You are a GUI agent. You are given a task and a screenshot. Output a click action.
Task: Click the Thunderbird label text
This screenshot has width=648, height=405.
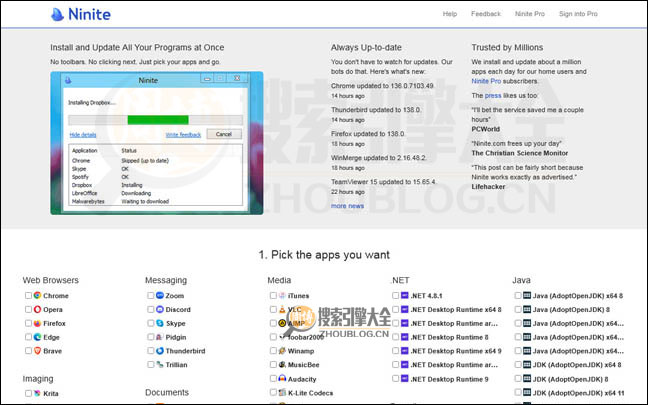coord(185,351)
